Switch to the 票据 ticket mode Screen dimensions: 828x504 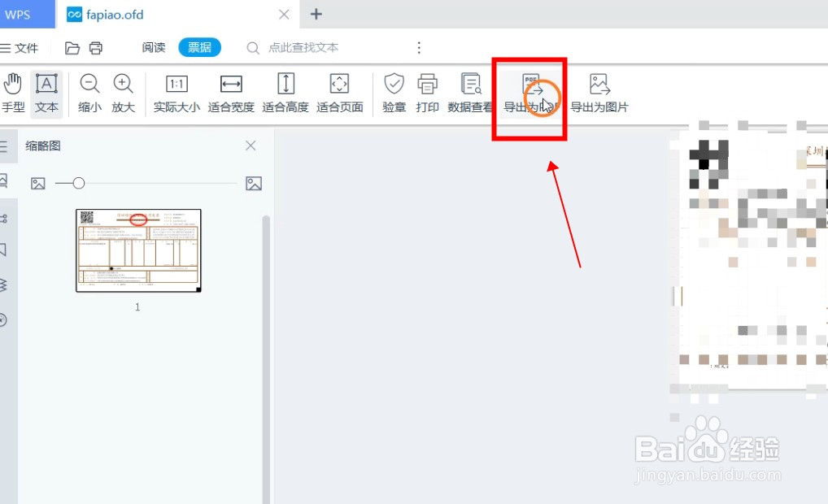tap(200, 47)
